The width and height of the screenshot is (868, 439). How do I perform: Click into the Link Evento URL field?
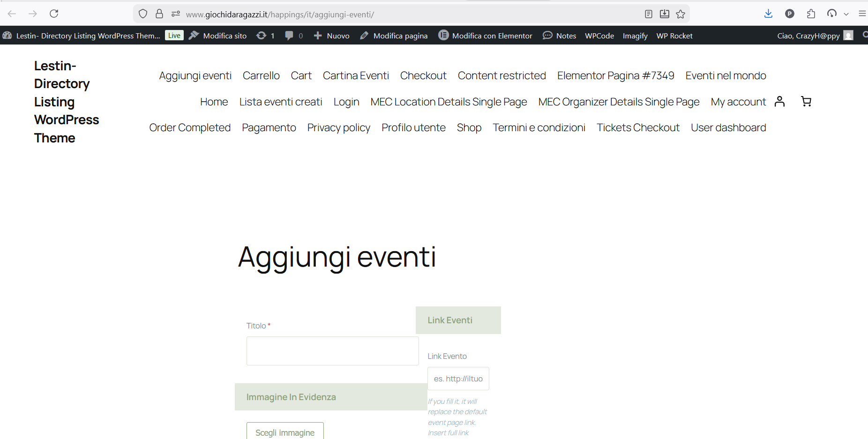(x=458, y=379)
